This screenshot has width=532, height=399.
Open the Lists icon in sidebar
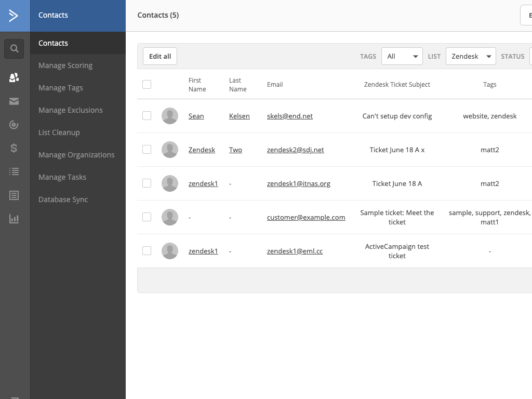pos(14,171)
